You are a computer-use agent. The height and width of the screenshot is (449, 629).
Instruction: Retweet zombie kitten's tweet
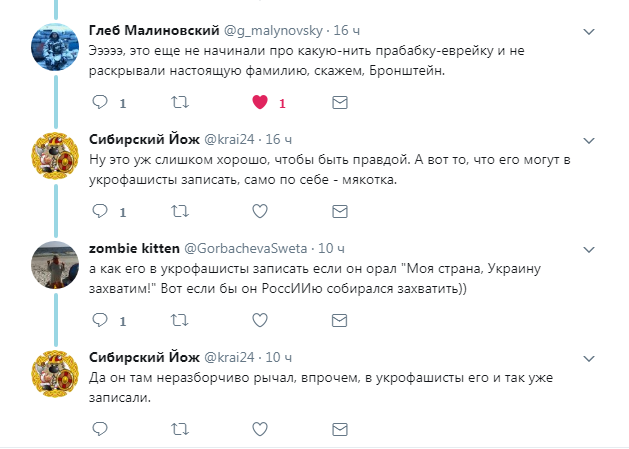[180, 320]
